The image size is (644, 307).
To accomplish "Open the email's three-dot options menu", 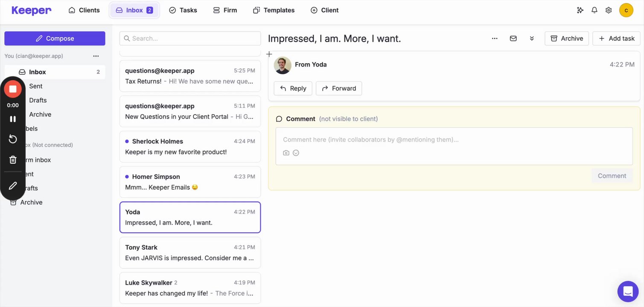I will (495, 38).
